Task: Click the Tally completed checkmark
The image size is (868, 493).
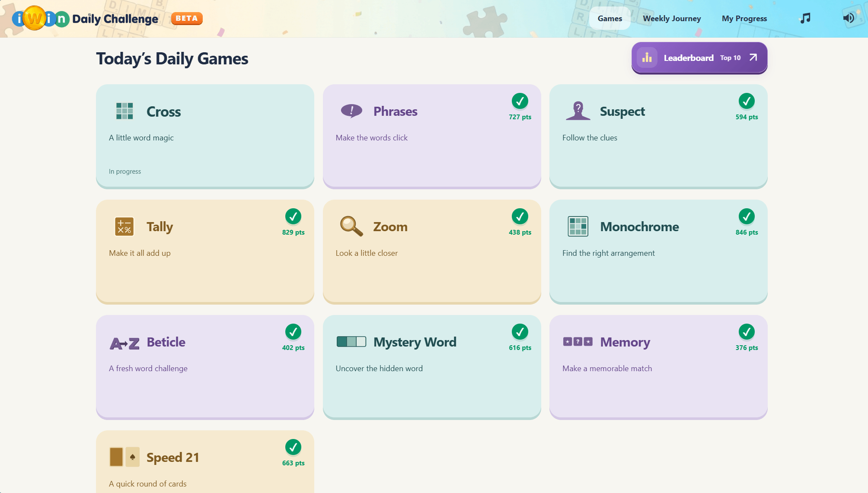Action: (293, 216)
